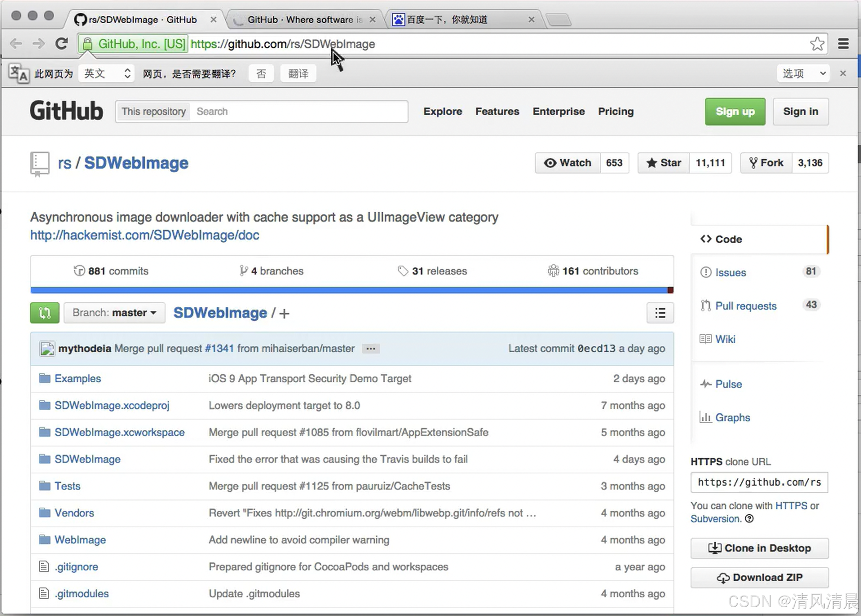
Task: Watch the repository
Action: [568, 163]
